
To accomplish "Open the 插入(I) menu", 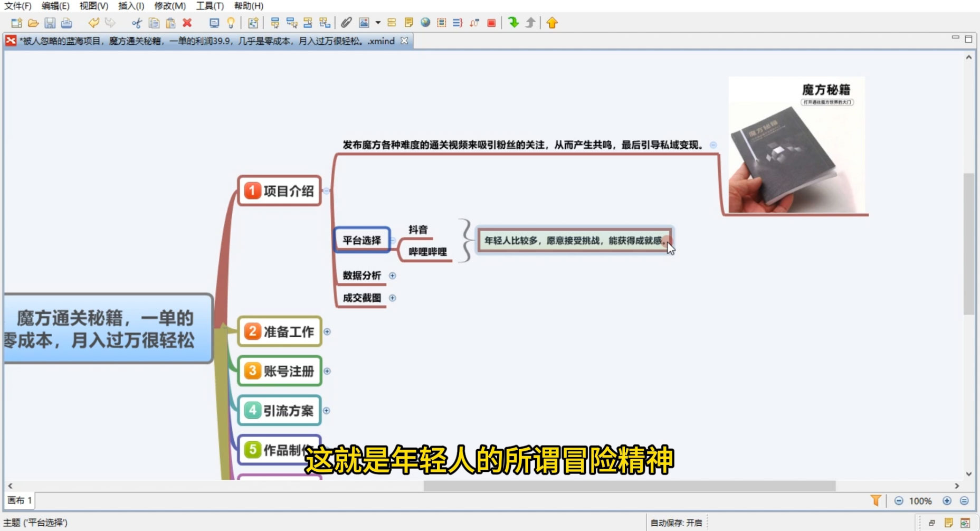I will tap(131, 6).
